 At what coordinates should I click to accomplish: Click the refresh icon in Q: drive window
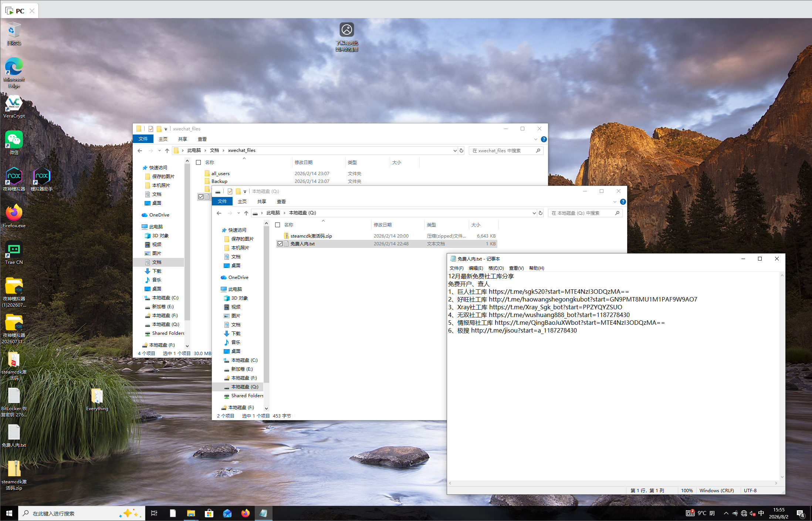click(541, 213)
